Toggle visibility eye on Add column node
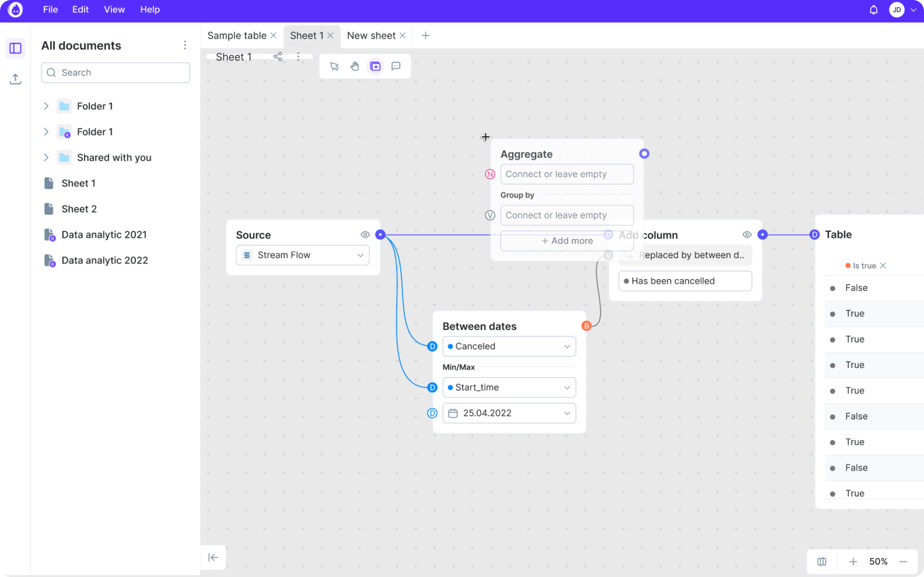The height and width of the screenshot is (577, 924). click(747, 235)
